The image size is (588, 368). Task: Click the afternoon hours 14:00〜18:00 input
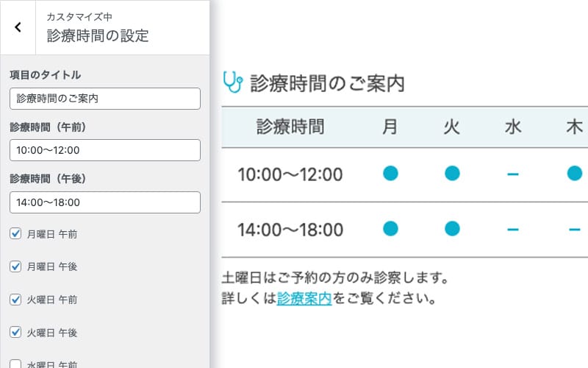pos(105,202)
